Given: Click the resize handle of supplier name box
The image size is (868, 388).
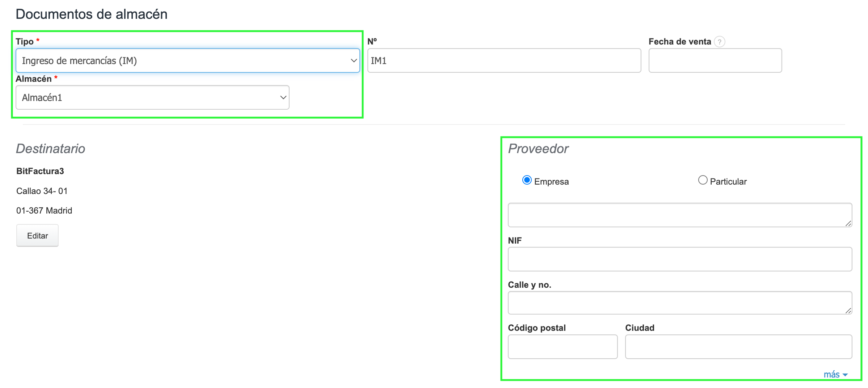Looking at the screenshot, I should pyautogui.click(x=848, y=224).
